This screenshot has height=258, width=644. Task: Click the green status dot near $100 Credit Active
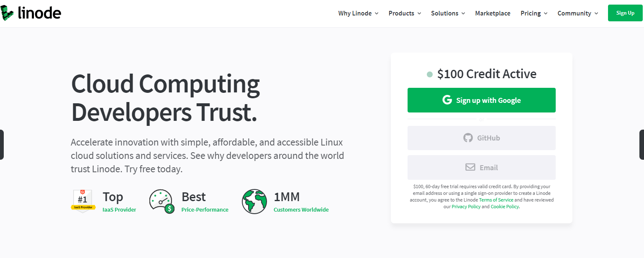click(429, 74)
